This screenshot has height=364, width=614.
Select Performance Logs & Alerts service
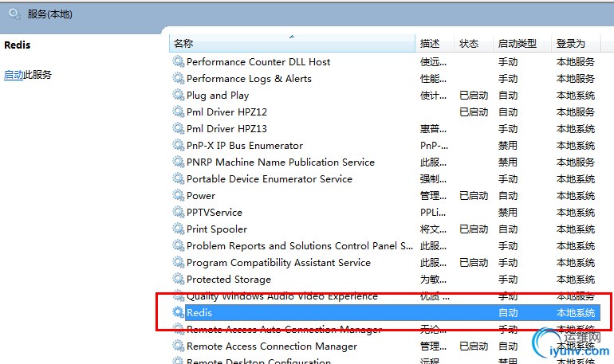click(386, 79)
